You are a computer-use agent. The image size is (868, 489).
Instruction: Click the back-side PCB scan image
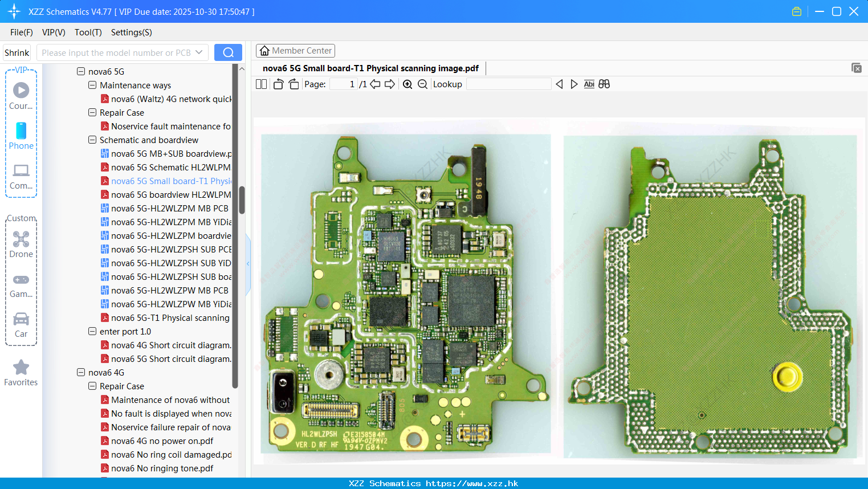[x=710, y=296]
